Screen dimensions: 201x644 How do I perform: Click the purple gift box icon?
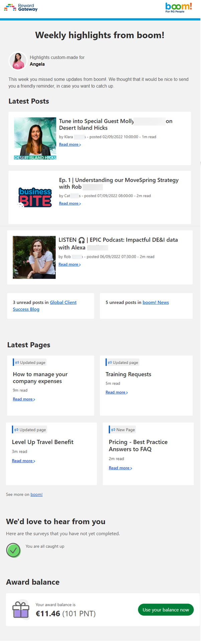coord(21,610)
